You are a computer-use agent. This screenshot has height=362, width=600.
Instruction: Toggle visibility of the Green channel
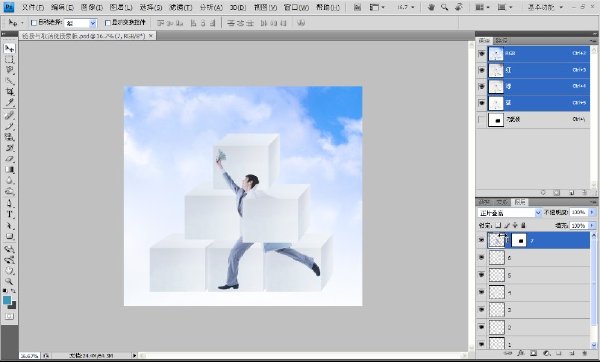tap(481, 87)
